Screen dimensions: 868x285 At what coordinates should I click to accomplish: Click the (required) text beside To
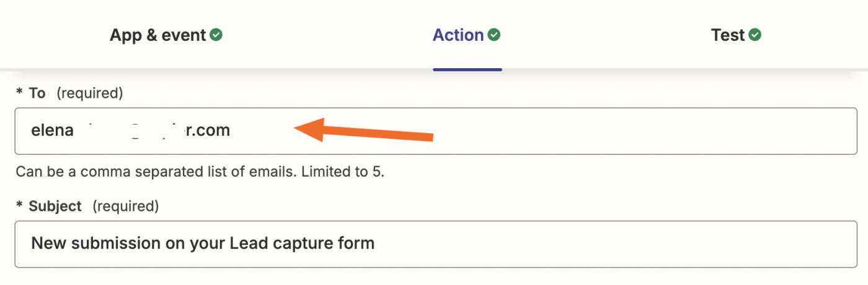click(90, 94)
